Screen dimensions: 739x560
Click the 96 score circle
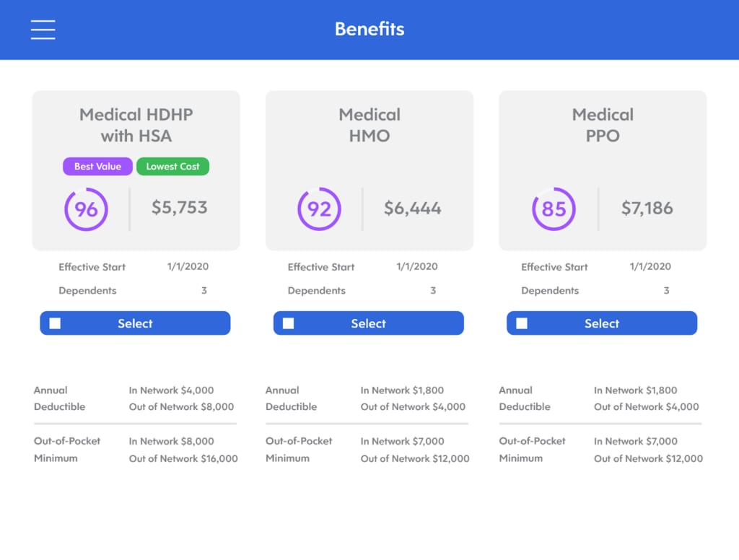pos(87,209)
